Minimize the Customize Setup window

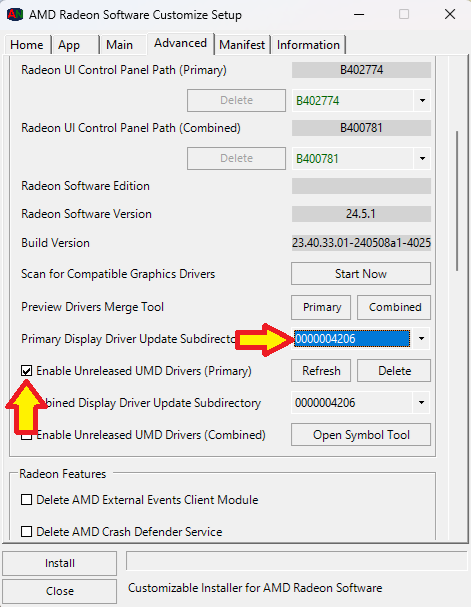[x=359, y=15]
